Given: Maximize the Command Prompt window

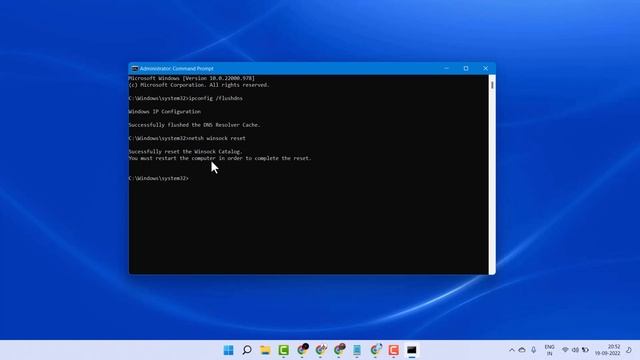Looking at the screenshot, I should click(x=466, y=69).
